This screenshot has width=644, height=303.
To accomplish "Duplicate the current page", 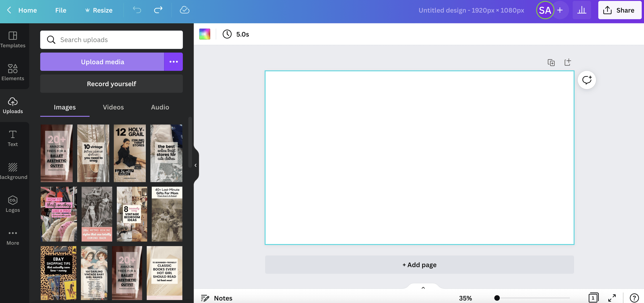I will pos(551,62).
